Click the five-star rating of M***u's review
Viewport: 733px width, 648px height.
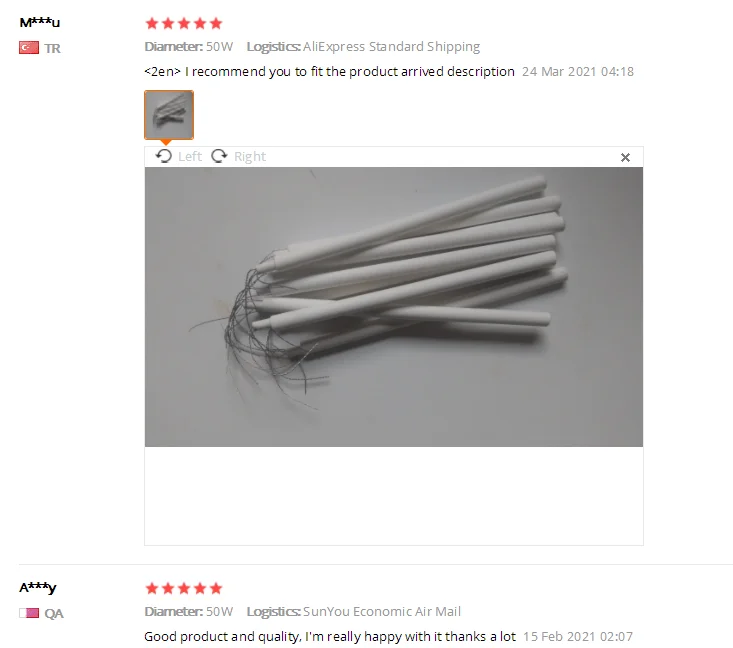(x=184, y=23)
